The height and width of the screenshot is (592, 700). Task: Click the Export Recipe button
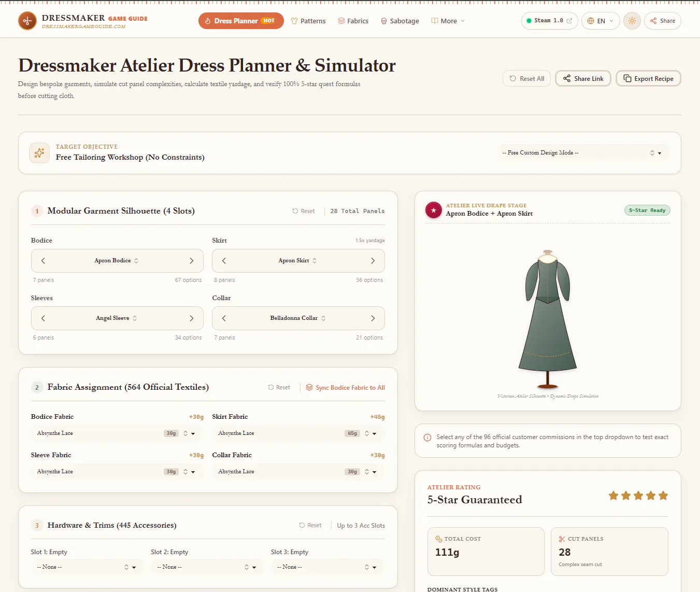pos(648,78)
